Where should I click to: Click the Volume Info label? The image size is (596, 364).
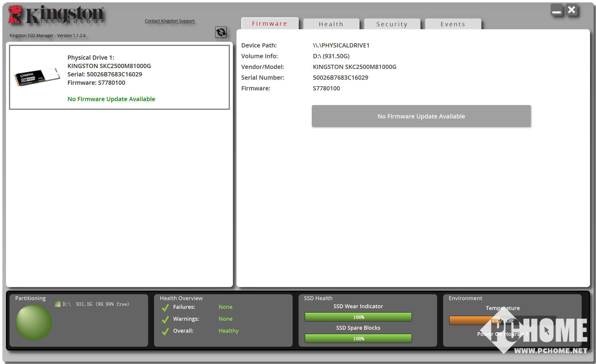[259, 56]
